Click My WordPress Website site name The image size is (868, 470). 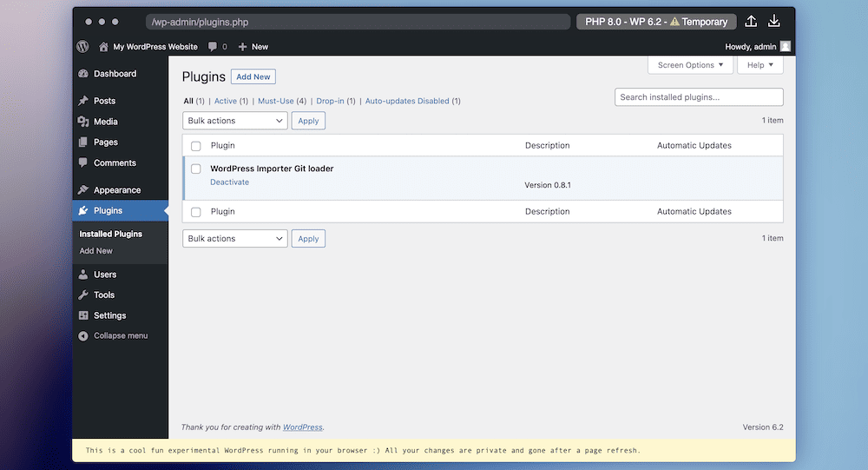click(155, 47)
